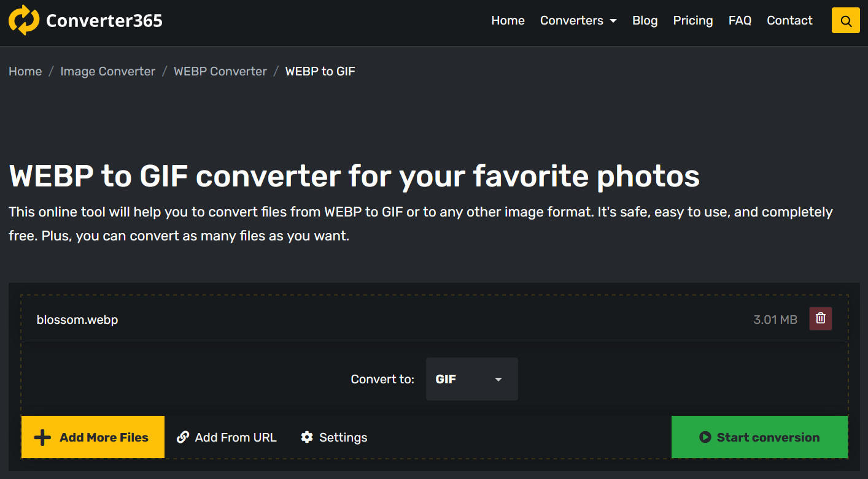Delete blossom.webp with the trash icon
This screenshot has height=479, width=868.
pos(821,319)
